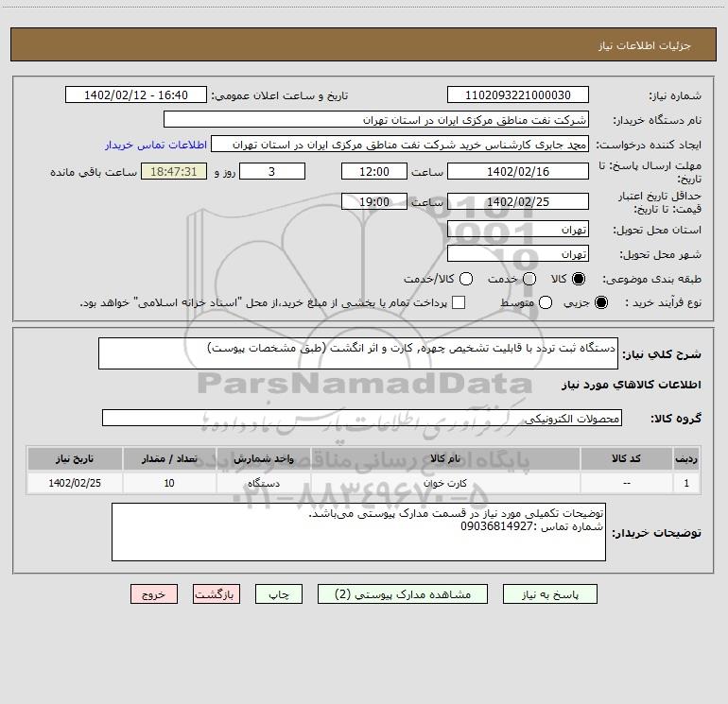Click the کارت خوان item name cell
This screenshot has width=728, height=704.
coord(445,483)
